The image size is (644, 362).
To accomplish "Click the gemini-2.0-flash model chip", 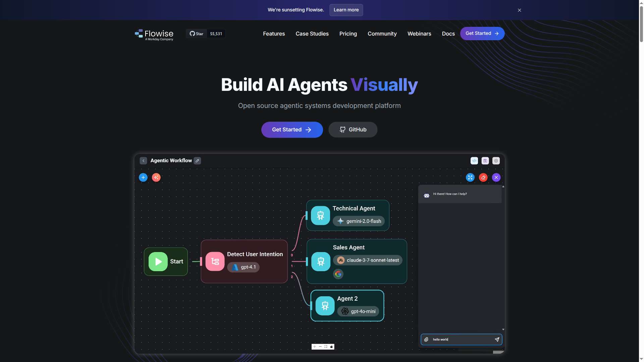I will (359, 221).
